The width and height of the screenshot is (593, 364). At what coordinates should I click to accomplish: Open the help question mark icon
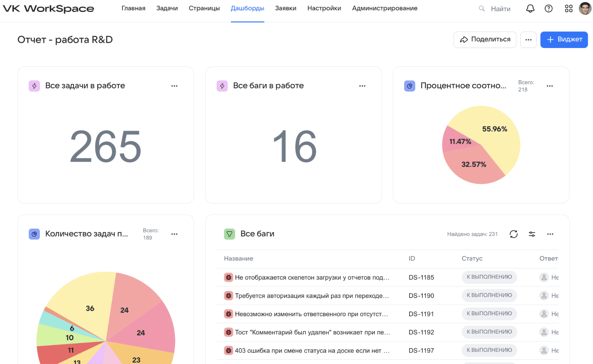click(549, 9)
